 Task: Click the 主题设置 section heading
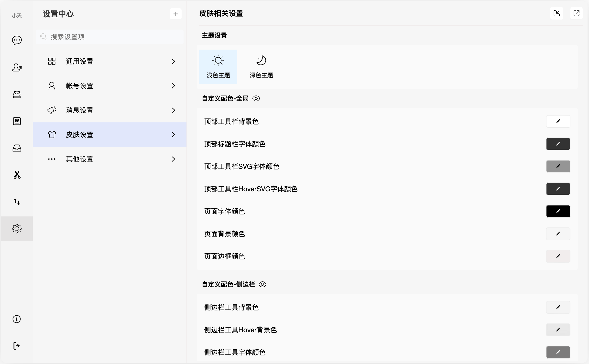pyautogui.click(x=214, y=35)
